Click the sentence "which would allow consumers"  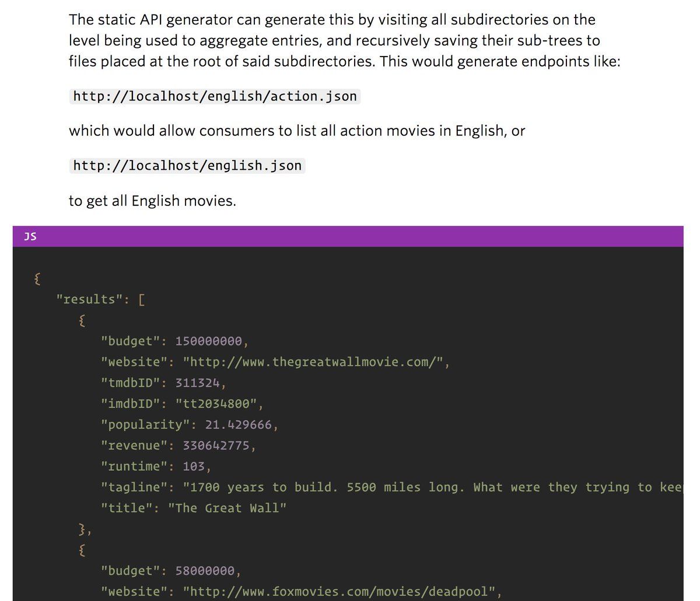tap(297, 131)
